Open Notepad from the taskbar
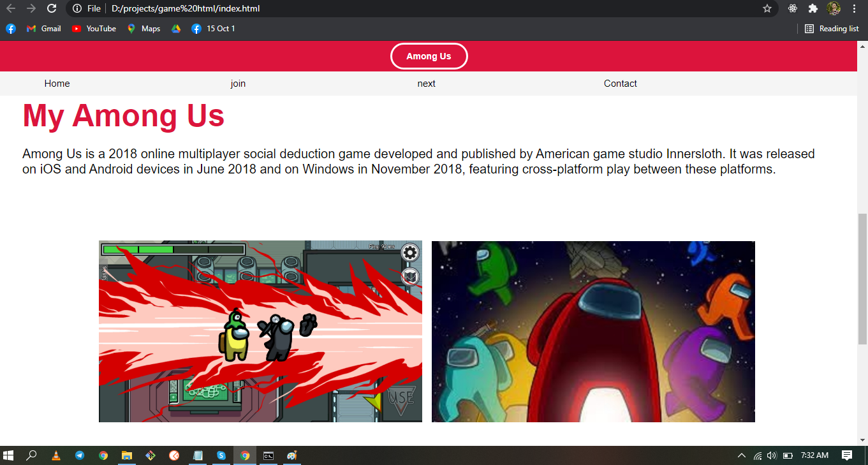Image resolution: width=868 pixels, height=465 pixels. [198, 455]
